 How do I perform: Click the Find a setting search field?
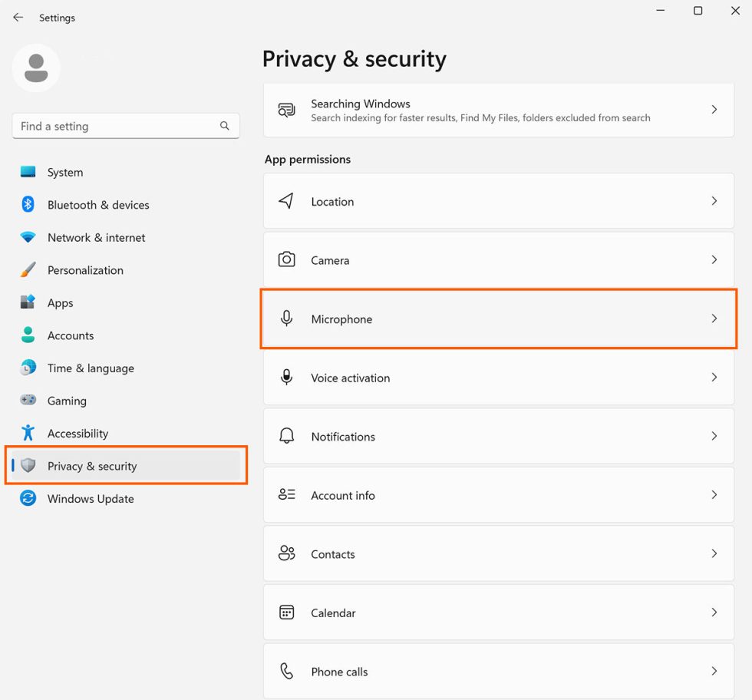coord(125,125)
